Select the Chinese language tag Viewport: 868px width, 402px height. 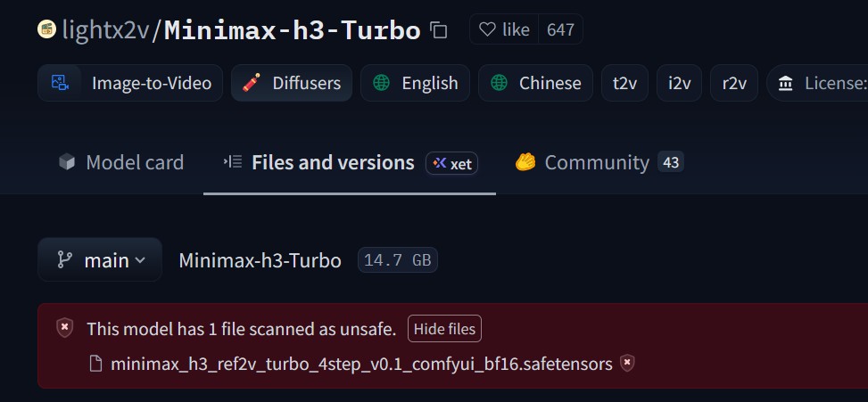535,83
